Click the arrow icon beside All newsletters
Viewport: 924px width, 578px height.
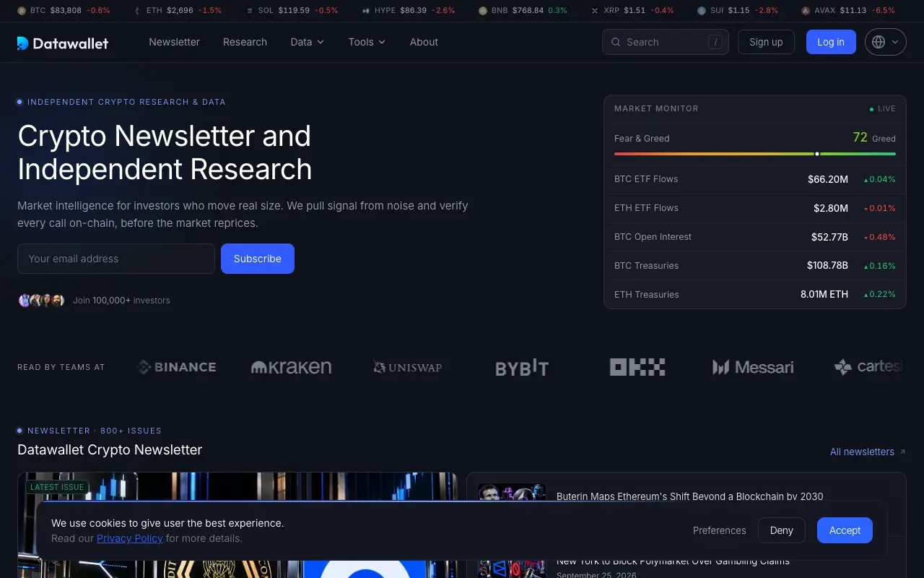click(902, 452)
